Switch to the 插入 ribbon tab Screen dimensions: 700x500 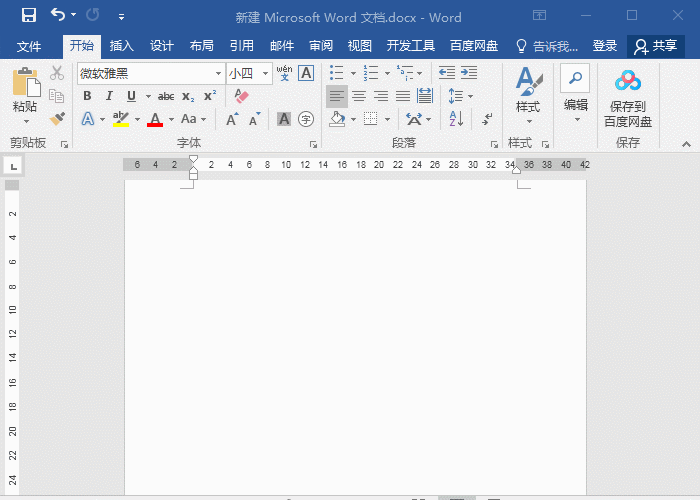(121, 46)
